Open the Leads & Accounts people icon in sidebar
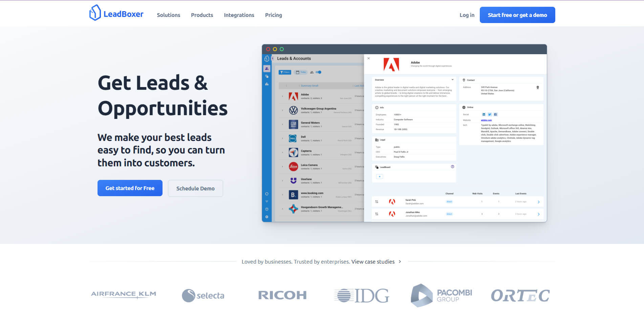Screen dimensions: 644x311 click(267, 68)
